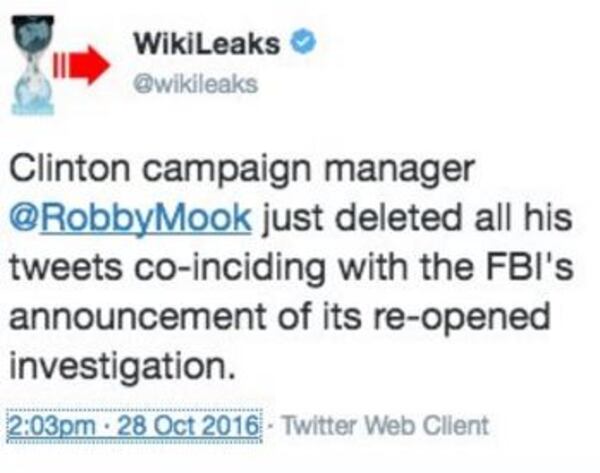Open the @wikileaks handle

(194, 84)
